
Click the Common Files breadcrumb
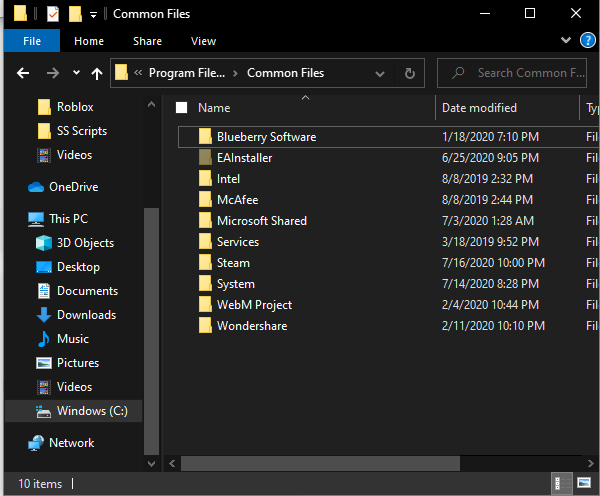point(285,73)
